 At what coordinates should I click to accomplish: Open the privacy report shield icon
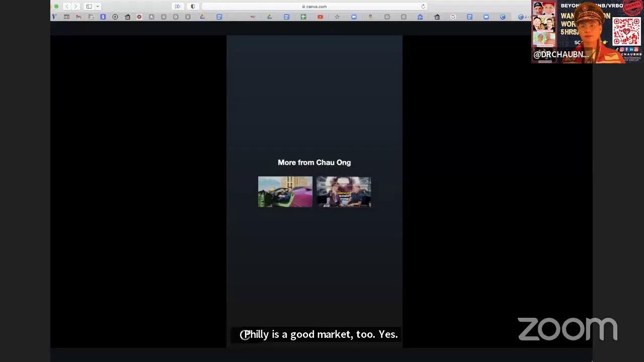point(193,7)
